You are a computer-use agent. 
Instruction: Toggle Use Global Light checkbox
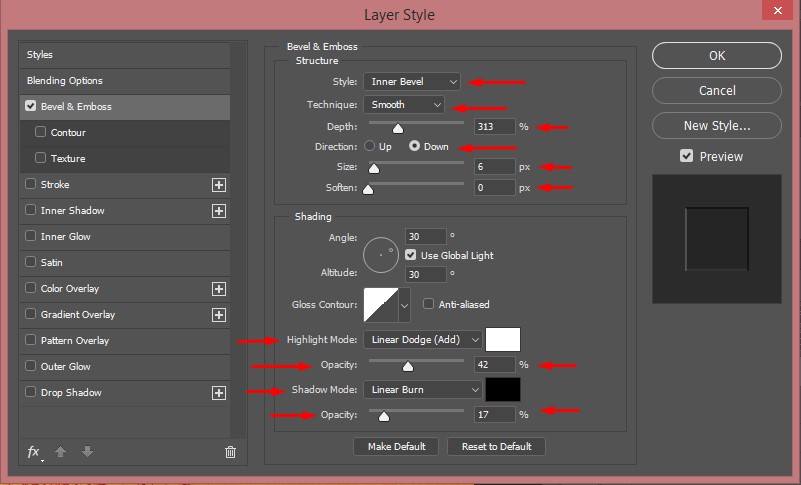point(410,255)
